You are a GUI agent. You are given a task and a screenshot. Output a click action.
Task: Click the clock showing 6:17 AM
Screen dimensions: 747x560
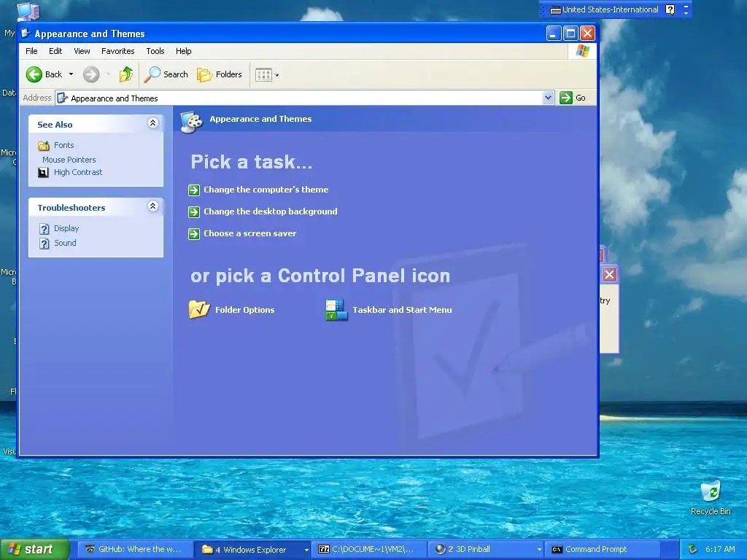coord(720,550)
